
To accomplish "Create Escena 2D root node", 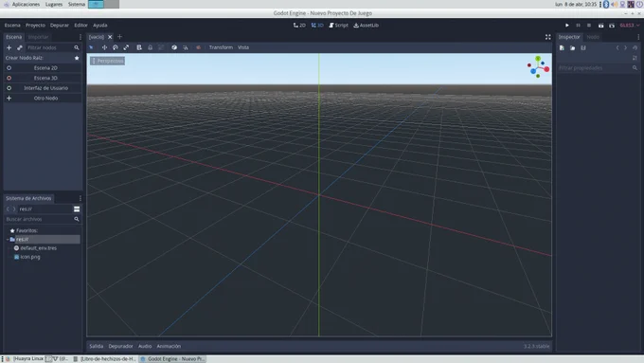I will coord(43,68).
